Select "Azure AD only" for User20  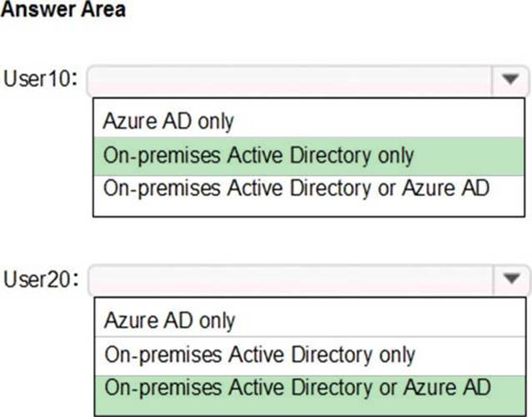tap(168, 320)
